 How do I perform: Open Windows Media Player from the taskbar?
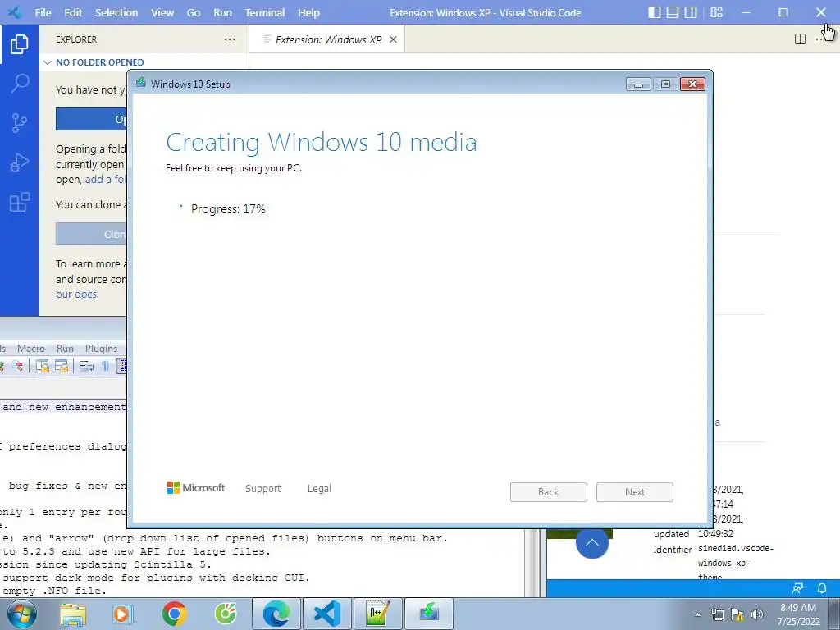pos(123,614)
